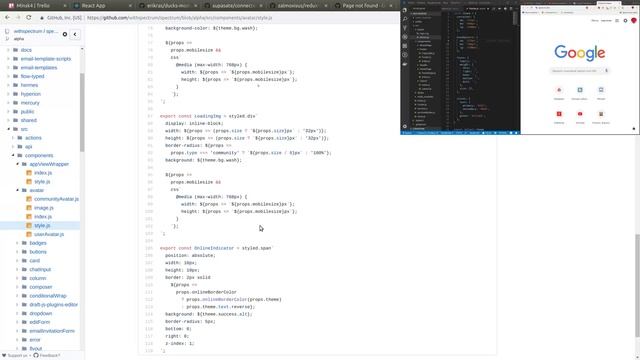Click the GitHub URL in the address bar

(x=180, y=18)
